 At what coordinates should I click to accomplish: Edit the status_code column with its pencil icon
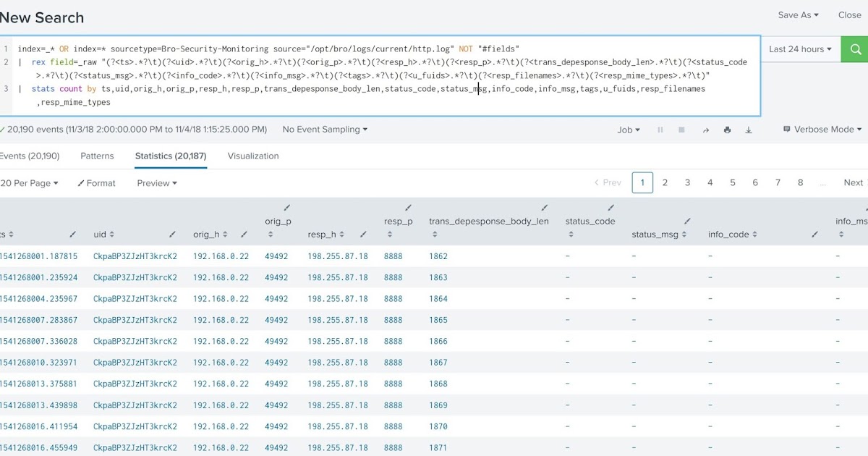click(610, 208)
